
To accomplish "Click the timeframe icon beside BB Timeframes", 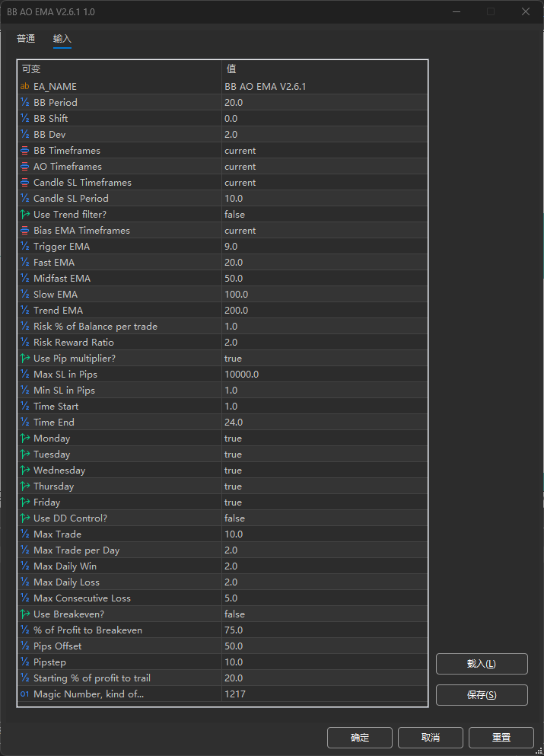I will click(x=25, y=151).
